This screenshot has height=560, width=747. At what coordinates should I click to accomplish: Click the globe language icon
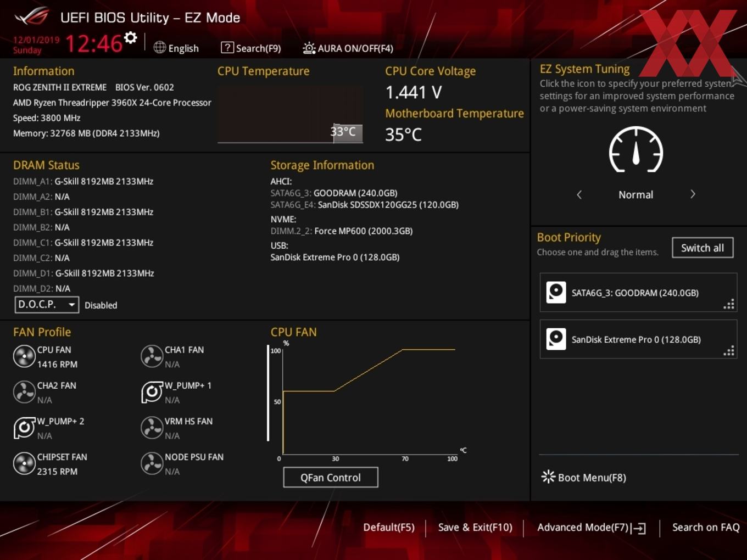click(x=159, y=48)
